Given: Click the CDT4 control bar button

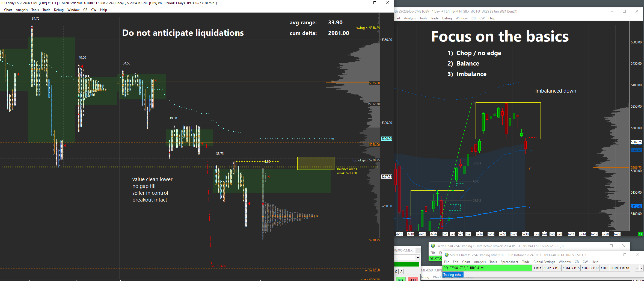Looking at the screenshot, I should coord(566,268).
